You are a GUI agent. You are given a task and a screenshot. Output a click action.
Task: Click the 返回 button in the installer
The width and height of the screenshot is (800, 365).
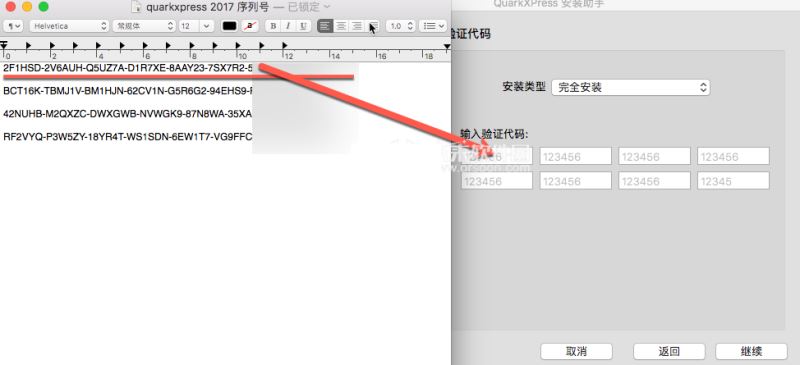pyautogui.click(x=669, y=351)
